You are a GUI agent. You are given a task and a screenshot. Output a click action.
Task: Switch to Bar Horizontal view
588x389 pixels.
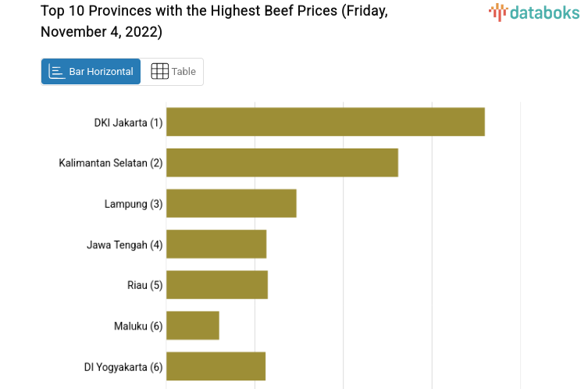[x=91, y=72]
